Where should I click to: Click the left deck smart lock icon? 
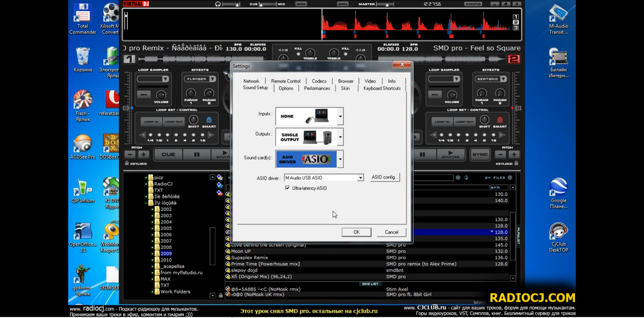[209, 120]
